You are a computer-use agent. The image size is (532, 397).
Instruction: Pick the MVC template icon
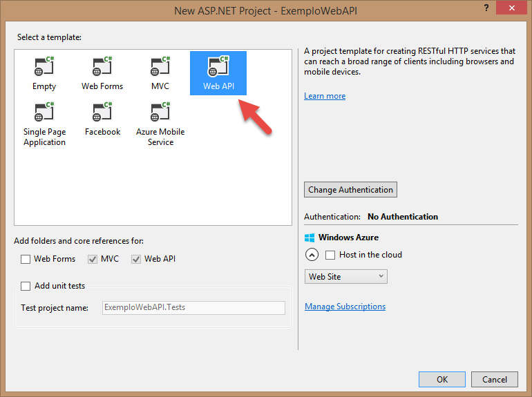[x=160, y=66]
